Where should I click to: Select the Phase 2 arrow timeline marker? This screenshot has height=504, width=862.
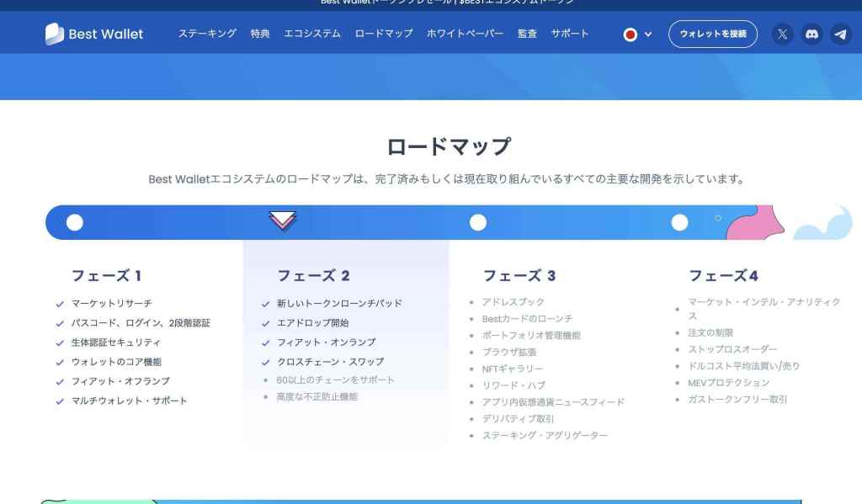click(x=283, y=221)
